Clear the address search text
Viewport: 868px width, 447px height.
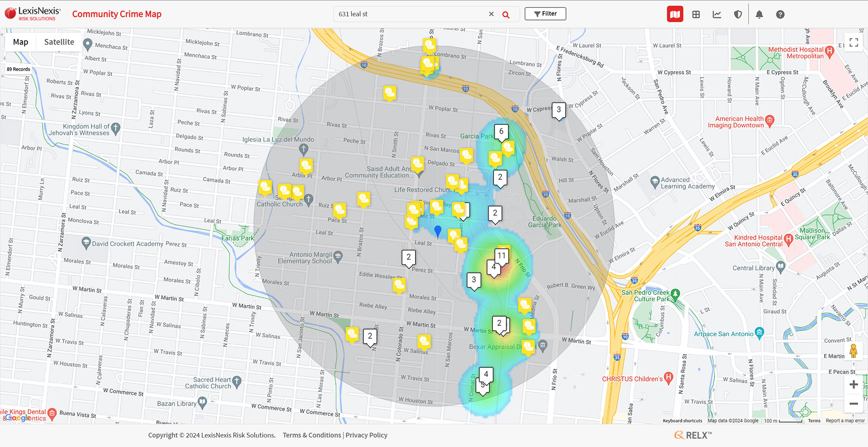pyautogui.click(x=491, y=14)
